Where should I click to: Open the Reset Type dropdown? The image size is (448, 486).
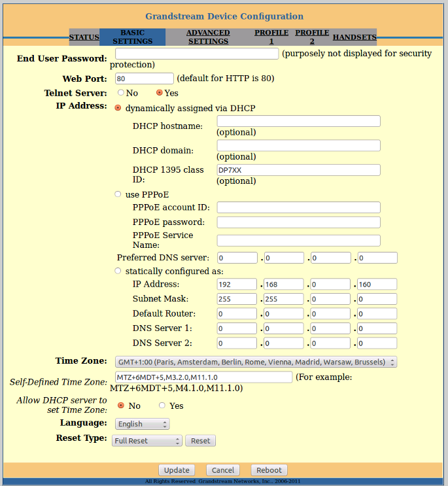coord(147,440)
